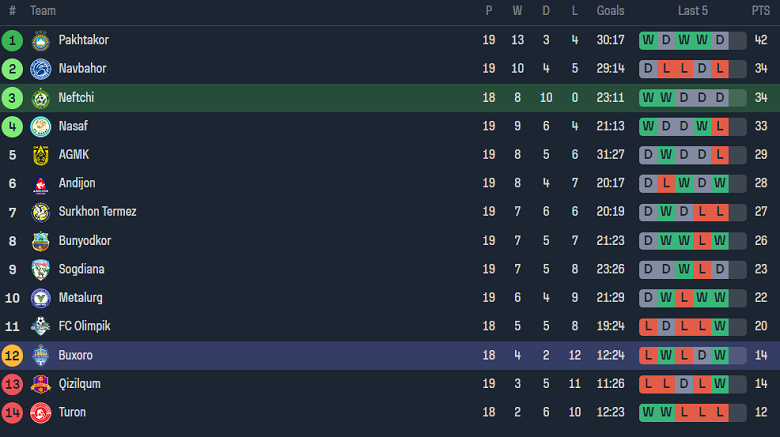This screenshot has width=780, height=437.
Task: Click the orange rank 12 position badge
Action: pos(12,356)
